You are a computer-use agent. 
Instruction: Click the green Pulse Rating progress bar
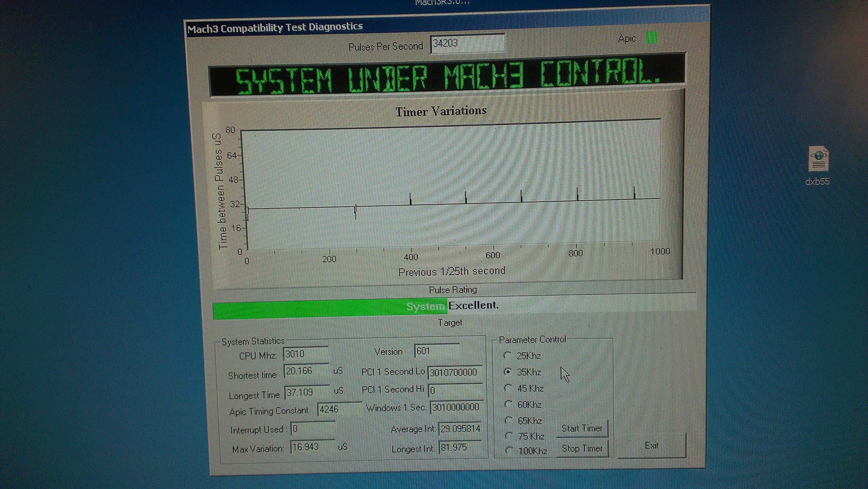330,309
